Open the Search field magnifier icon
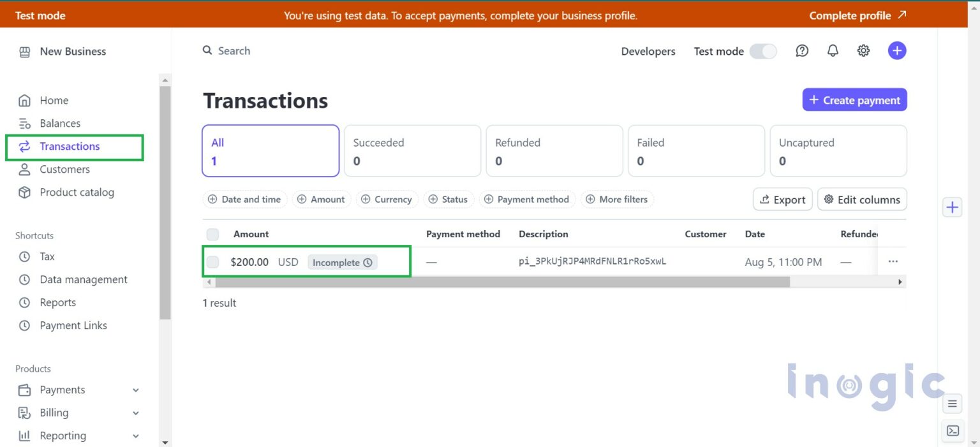The image size is (980, 447). tap(207, 50)
